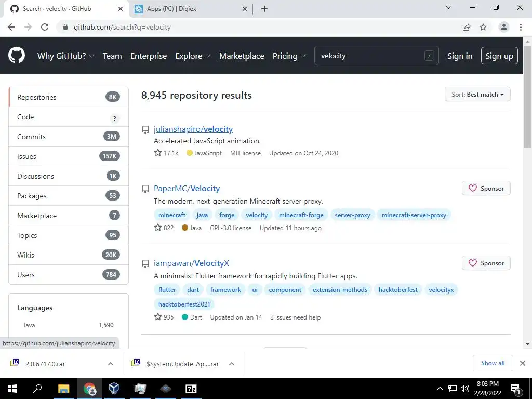Open the Chrome profile avatar icon
Image resolution: width=532 pixels, height=399 pixels.
point(504,27)
